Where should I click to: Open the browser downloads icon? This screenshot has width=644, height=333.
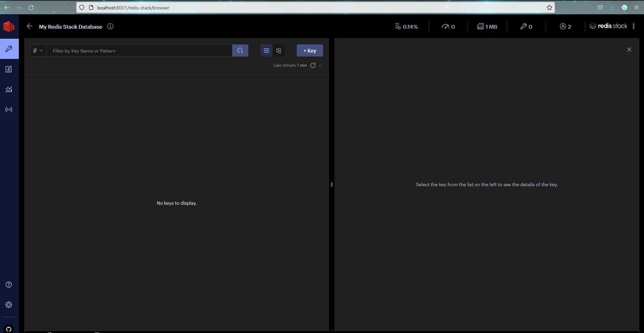[612, 7]
